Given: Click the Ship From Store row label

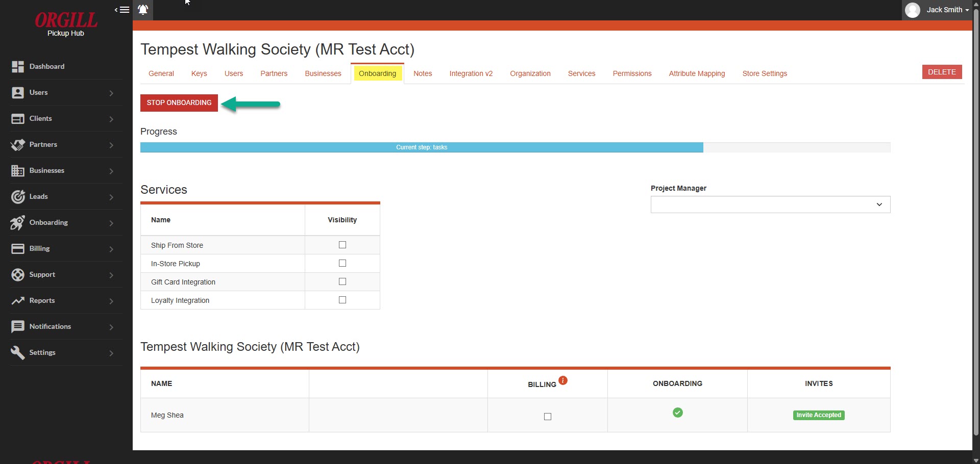Looking at the screenshot, I should [177, 245].
